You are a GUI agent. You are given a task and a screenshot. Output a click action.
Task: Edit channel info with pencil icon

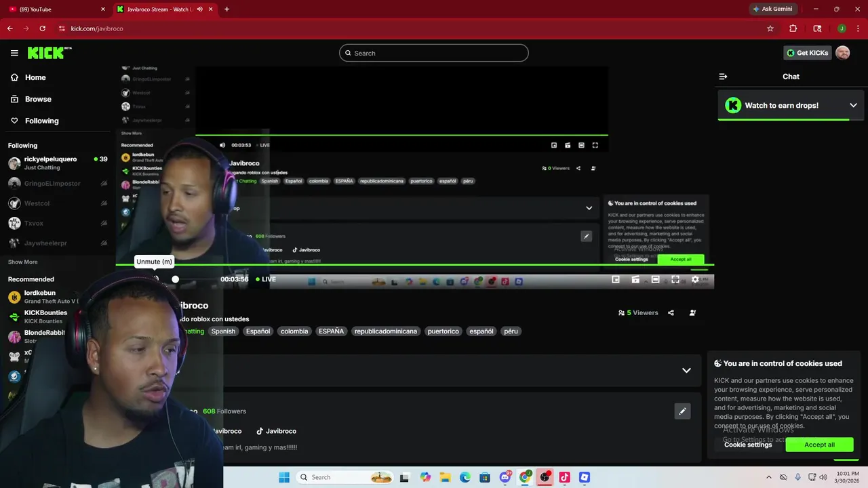682,411
